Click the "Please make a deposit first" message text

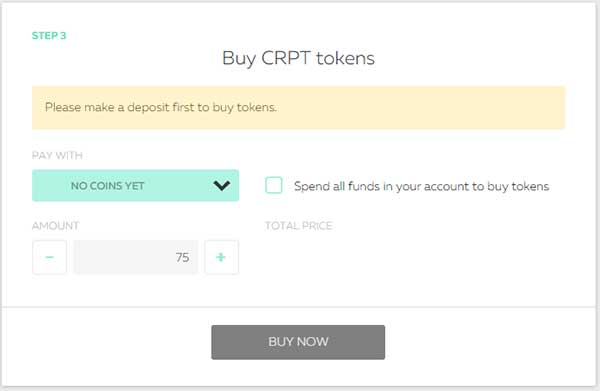pyautogui.click(x=160, y=108)
